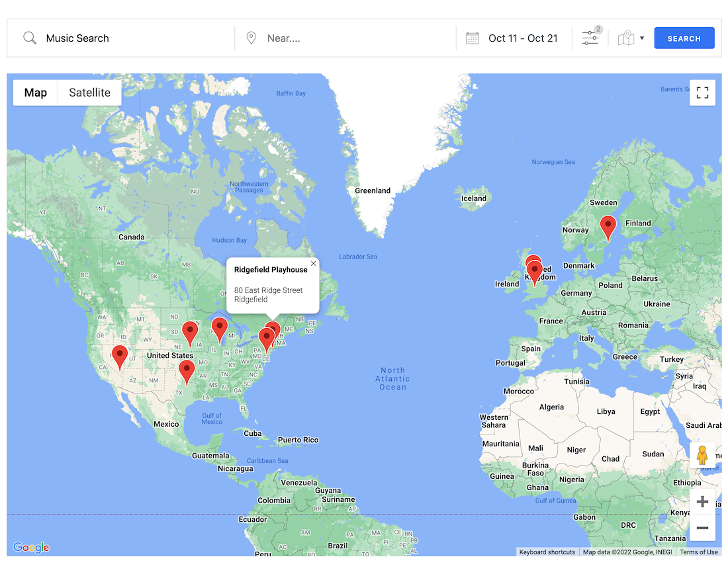Zoom in on the map

[x=702, y=502]
